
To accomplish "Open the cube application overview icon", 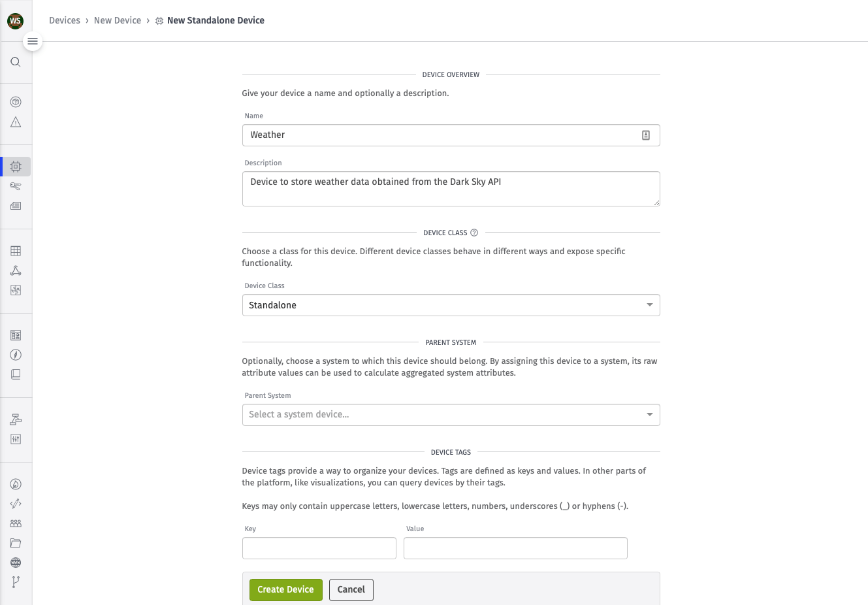I will pyautogui.click(x=16, y=102).
